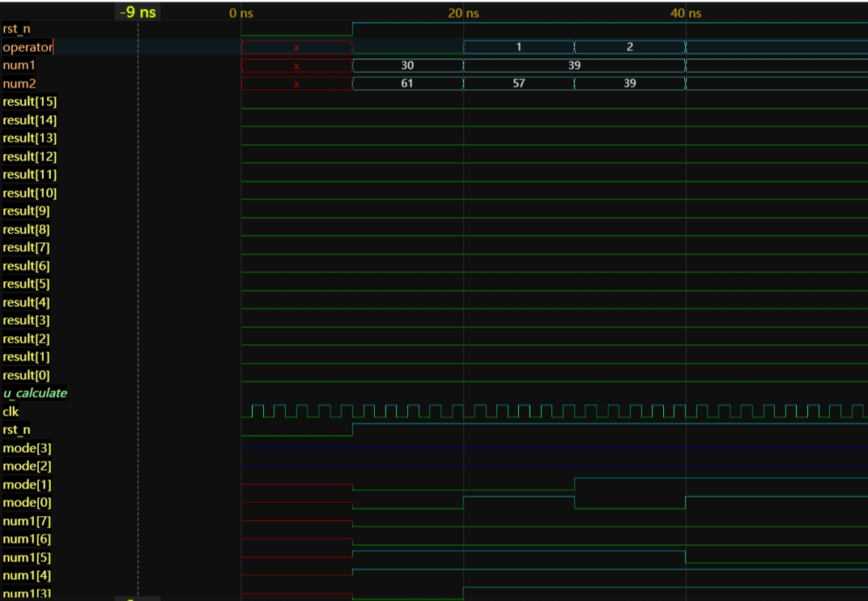Click operator waveform value 1

click(519, 47)
